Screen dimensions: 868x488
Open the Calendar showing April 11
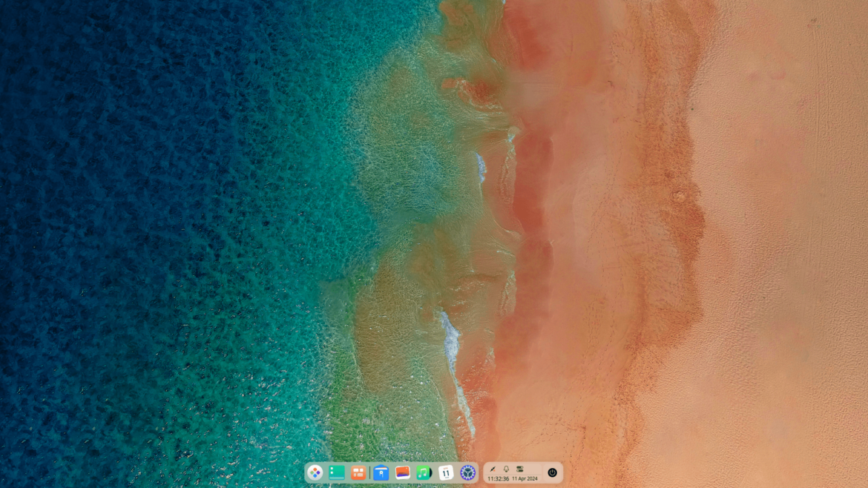pyautogui.click(x=445, y=472)
